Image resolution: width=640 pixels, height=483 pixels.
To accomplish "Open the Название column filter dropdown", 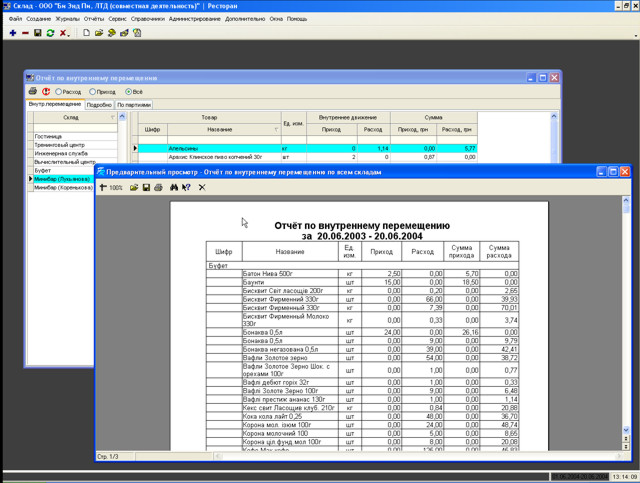I will (276, 129).
